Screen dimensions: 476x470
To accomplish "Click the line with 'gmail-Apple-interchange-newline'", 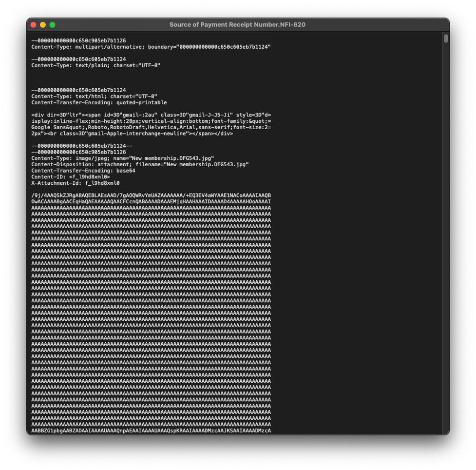I will click(x=132, y=134).
